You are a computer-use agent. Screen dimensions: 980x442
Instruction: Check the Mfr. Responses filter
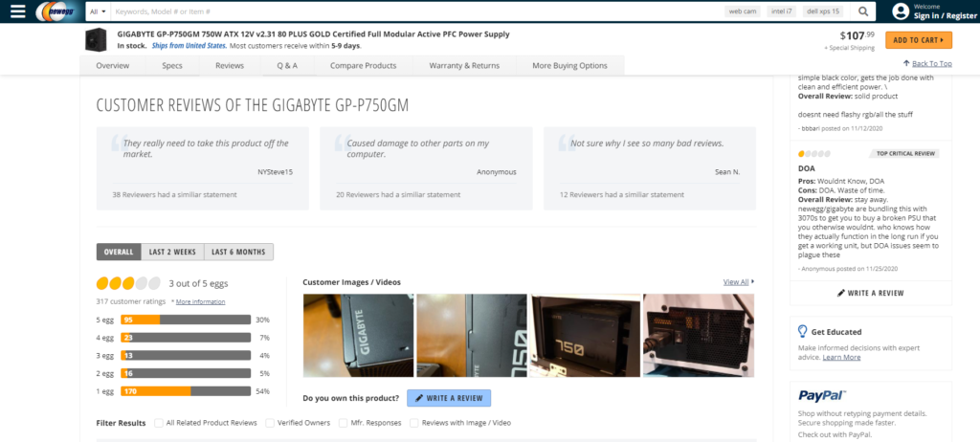pyautogui.click(x=344, y=423)
